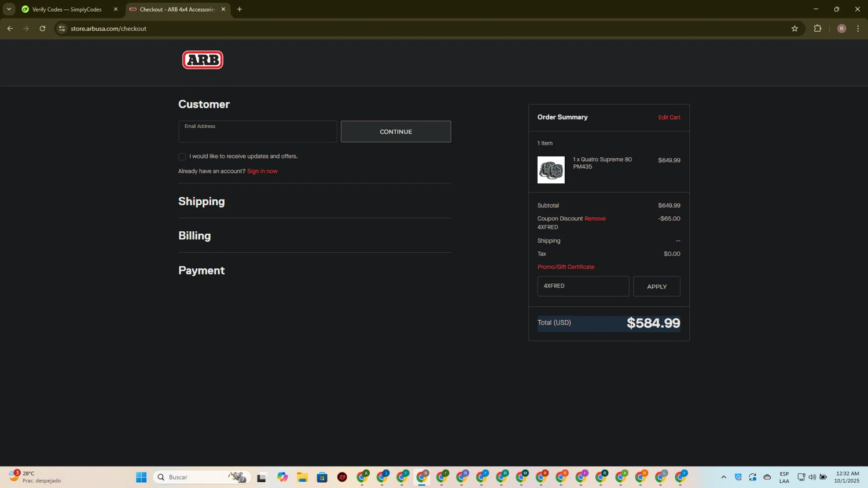Click the address bar URL

tap(108, 28)
